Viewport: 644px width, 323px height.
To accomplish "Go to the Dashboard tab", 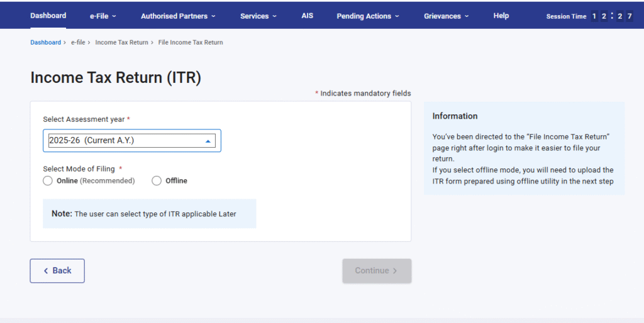I will coord(48,16).
